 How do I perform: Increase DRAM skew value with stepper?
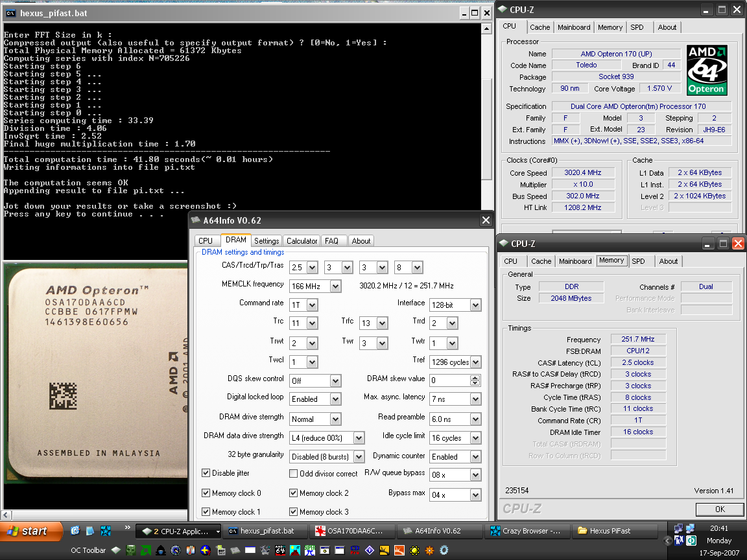pyautogui.click(x=475, y=378)
